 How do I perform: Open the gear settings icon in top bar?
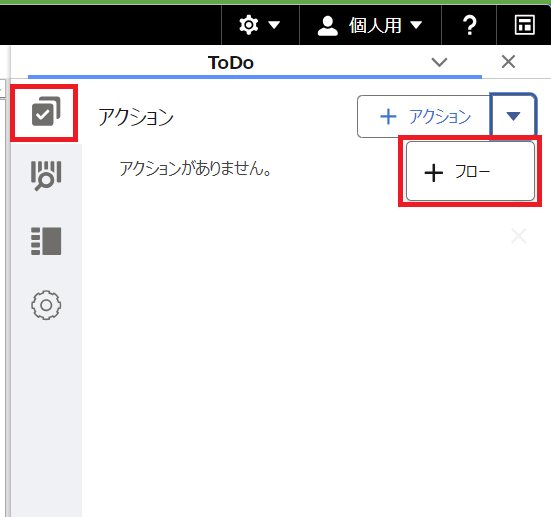(249, 25)
